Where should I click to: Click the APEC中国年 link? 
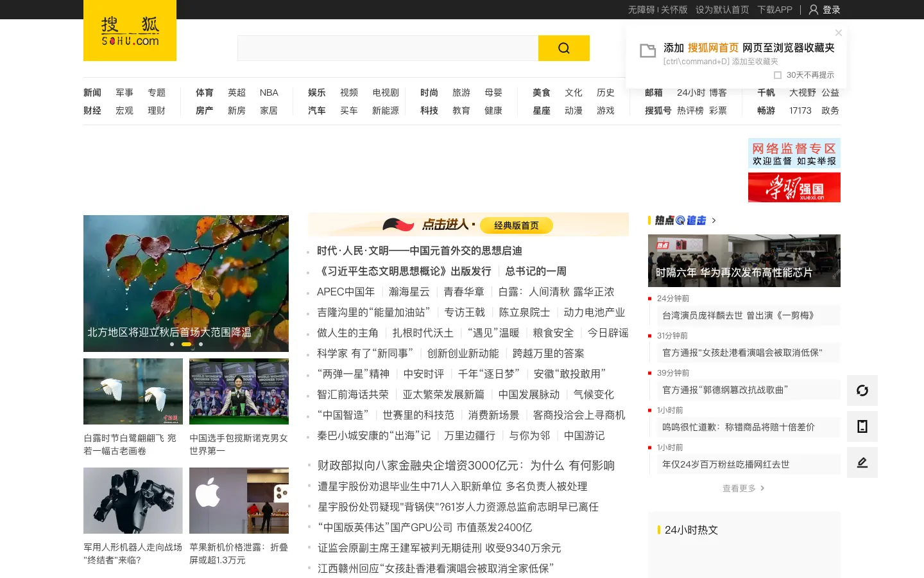click(346, 292)
